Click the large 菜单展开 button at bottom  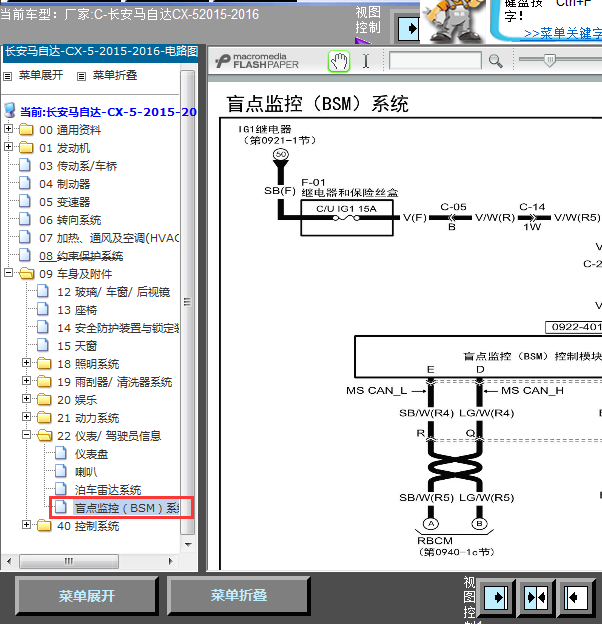click(87, 596)
